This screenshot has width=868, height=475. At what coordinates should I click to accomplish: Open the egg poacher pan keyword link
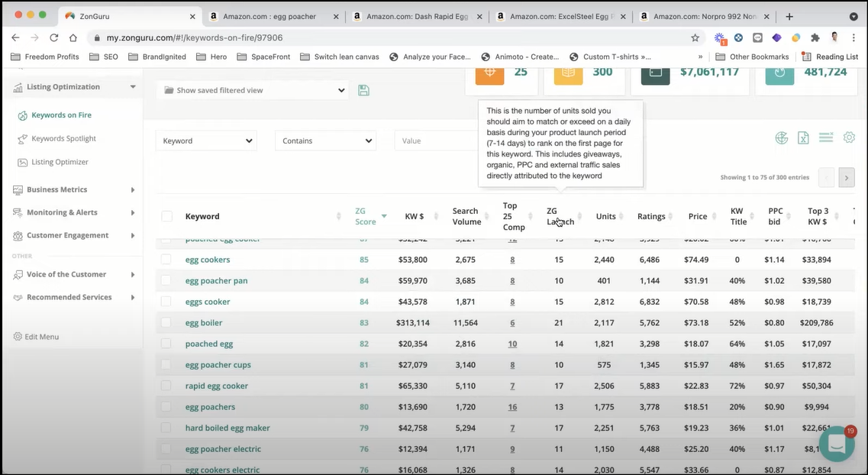click(x=216, y=281)
